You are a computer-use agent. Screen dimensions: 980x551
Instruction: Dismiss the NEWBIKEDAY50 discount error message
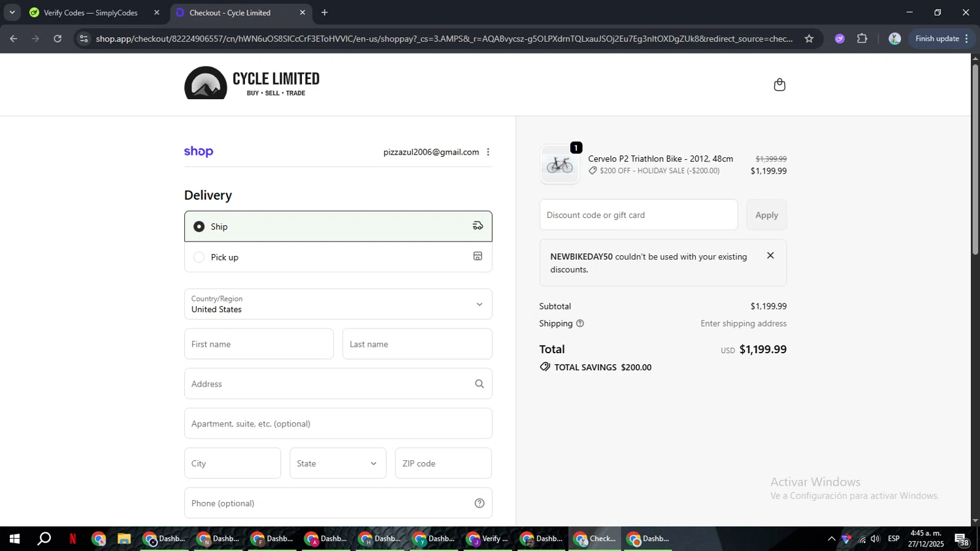(x=770, y=256)
